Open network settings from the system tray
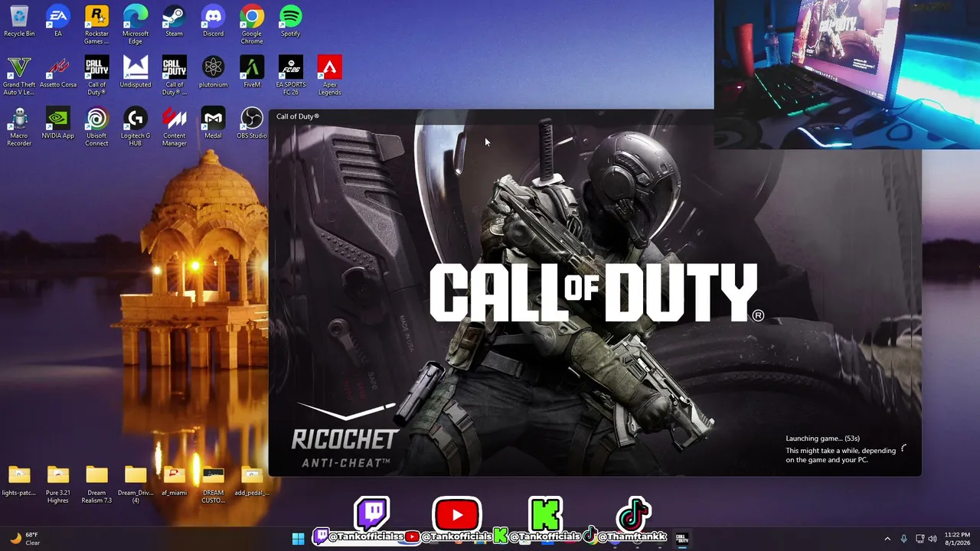Image resolution: width=980 pixels, height=551 pixels. tap(920, 539)
